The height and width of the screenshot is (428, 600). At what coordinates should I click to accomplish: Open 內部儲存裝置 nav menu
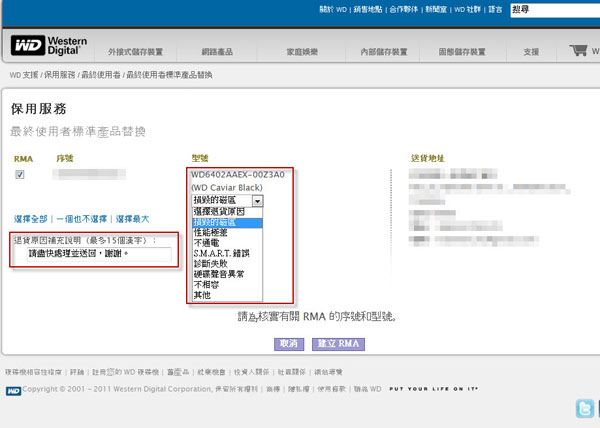click(x=384, y=52)
